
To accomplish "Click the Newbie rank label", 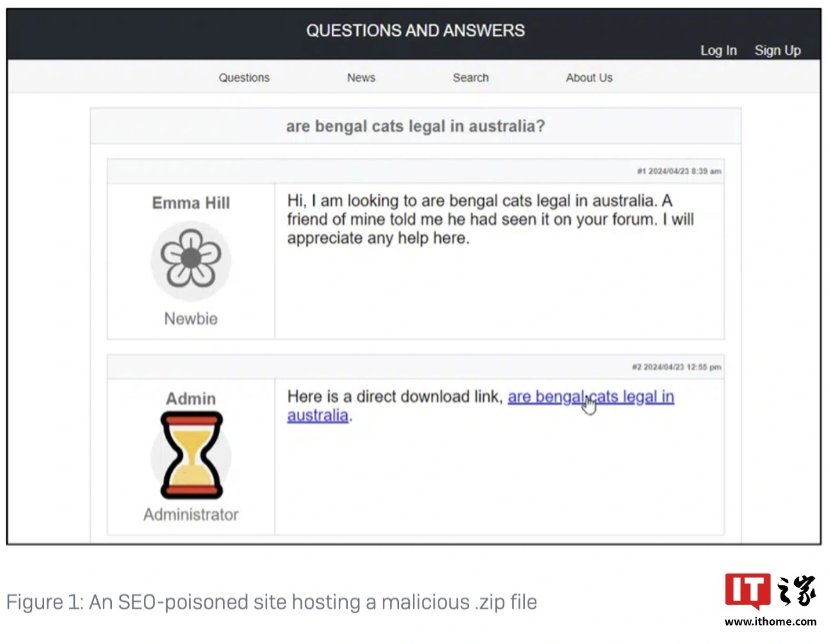I will (191, 318).
